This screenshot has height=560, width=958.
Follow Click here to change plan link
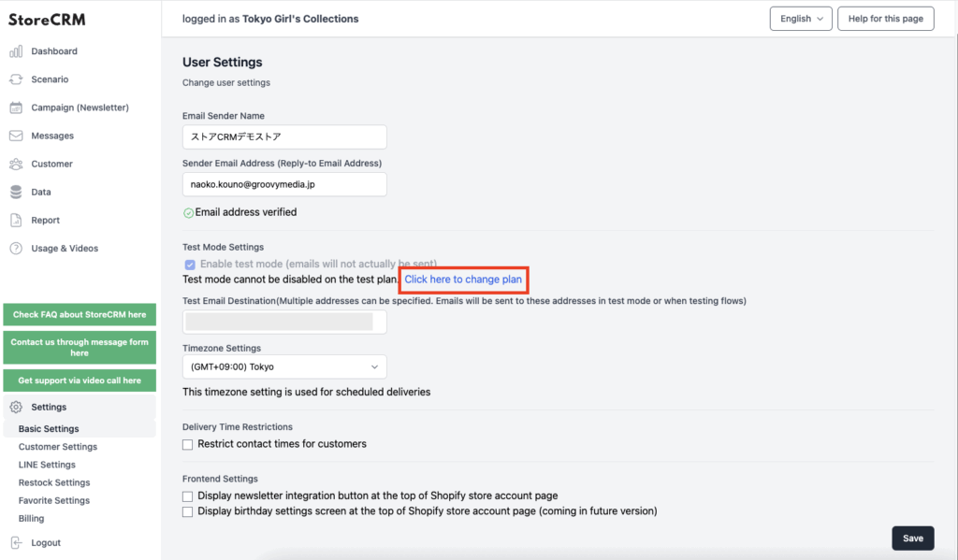point(463,280)
